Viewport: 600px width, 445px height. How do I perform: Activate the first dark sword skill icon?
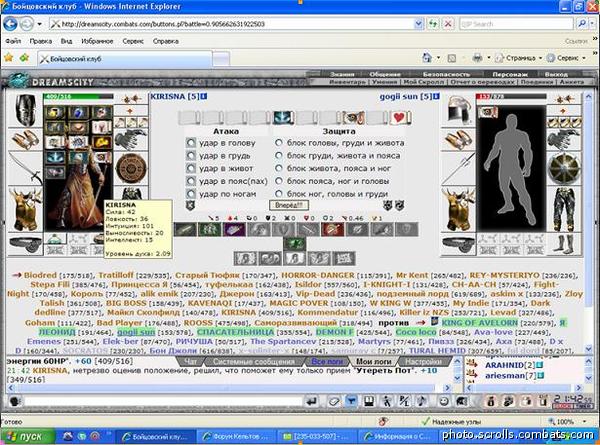[x=185, y=230]
